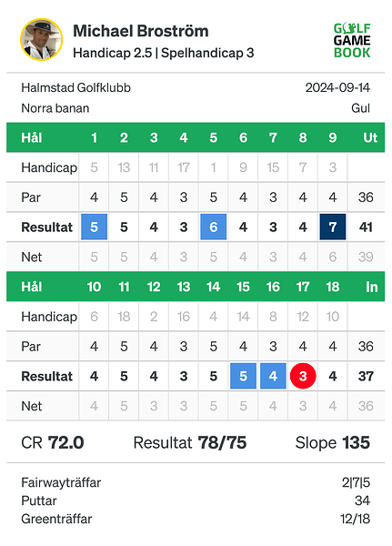Click the blue 6 result on hole 5
Image resolution: width=392 pixels, height=546 pixels.
coord(214,227)
